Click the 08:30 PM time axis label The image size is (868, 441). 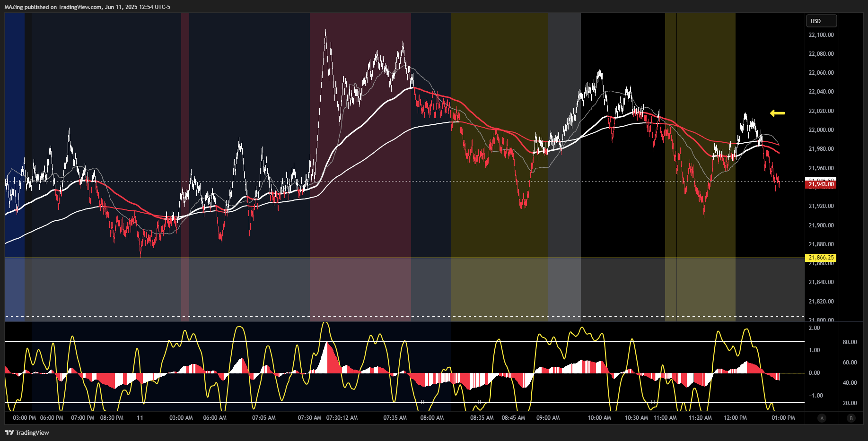[x=112, y=418]
